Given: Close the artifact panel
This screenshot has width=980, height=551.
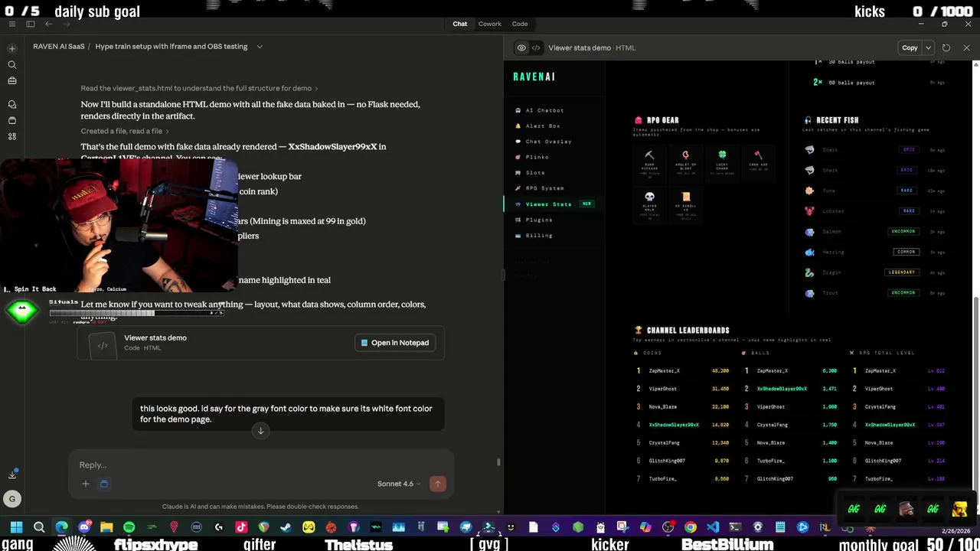Looking at the screenshot, I should click(966, 47).
